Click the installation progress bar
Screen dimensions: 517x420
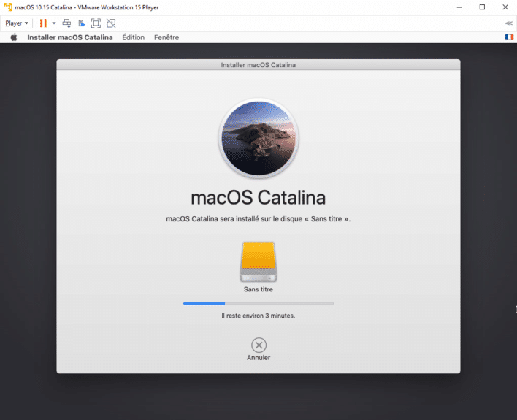point(258,304)
